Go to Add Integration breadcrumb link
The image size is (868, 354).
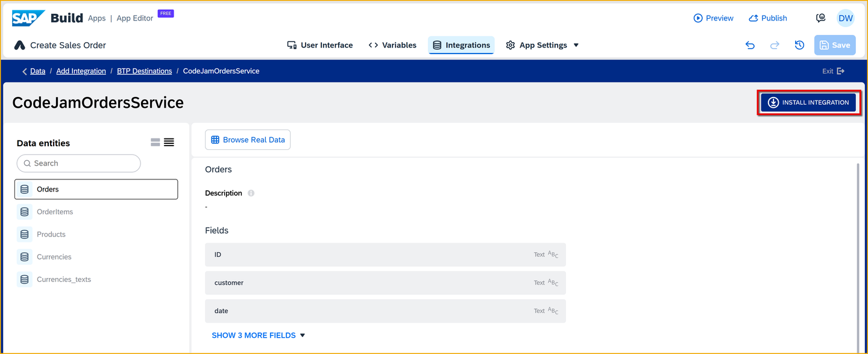click(x=81, y=71)
